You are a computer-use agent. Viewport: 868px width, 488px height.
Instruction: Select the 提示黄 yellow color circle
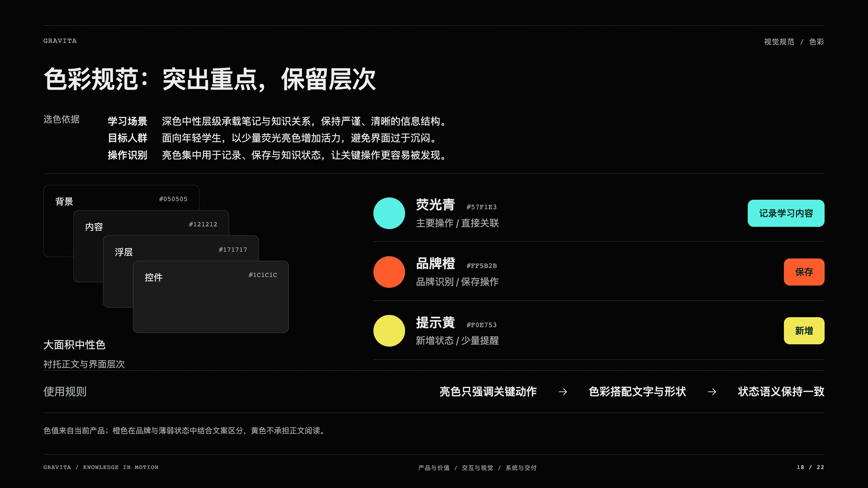[389, 331]
